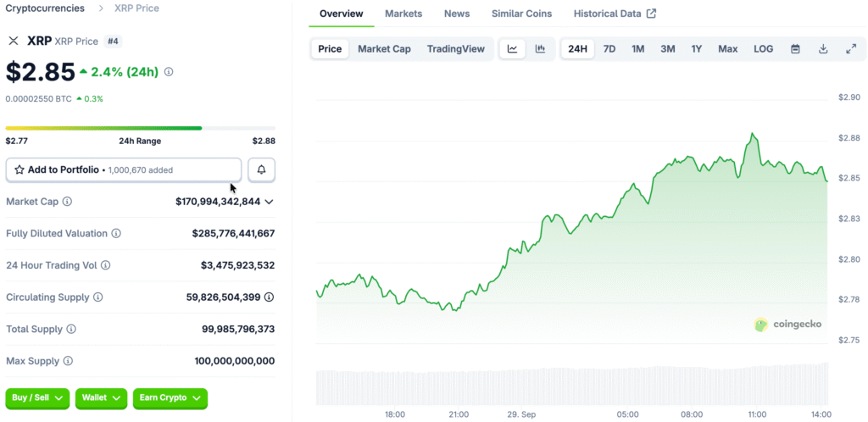The width and height of the screenshot is (868, 422).
Task: Select the Max time range
Action: click(x=728, y=48)
